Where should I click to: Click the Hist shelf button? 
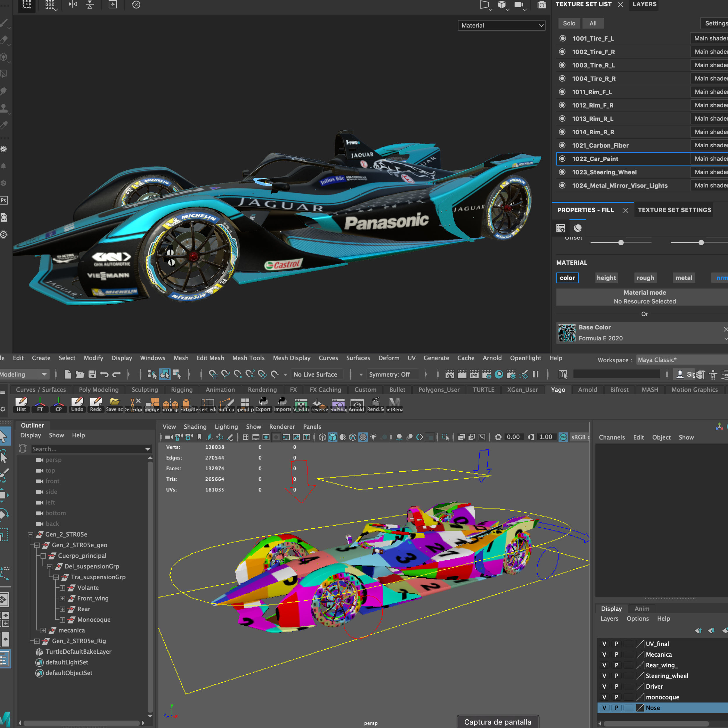(x=22, y=404)
